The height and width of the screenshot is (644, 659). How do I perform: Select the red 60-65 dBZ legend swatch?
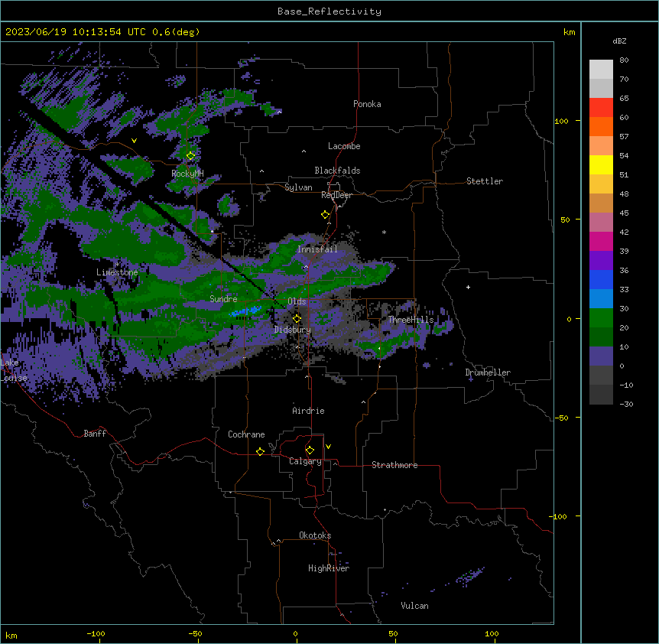pos(601,107)
